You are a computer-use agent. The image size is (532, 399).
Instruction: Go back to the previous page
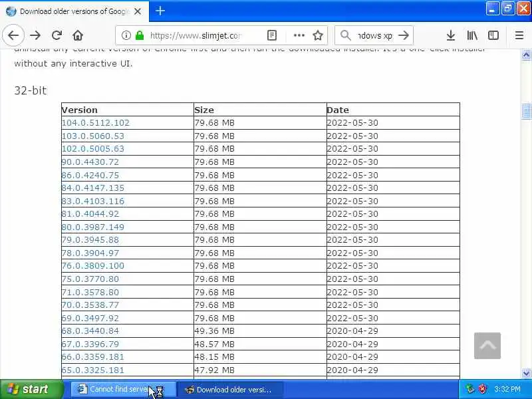pyautogui.click(x=13, y=35)
